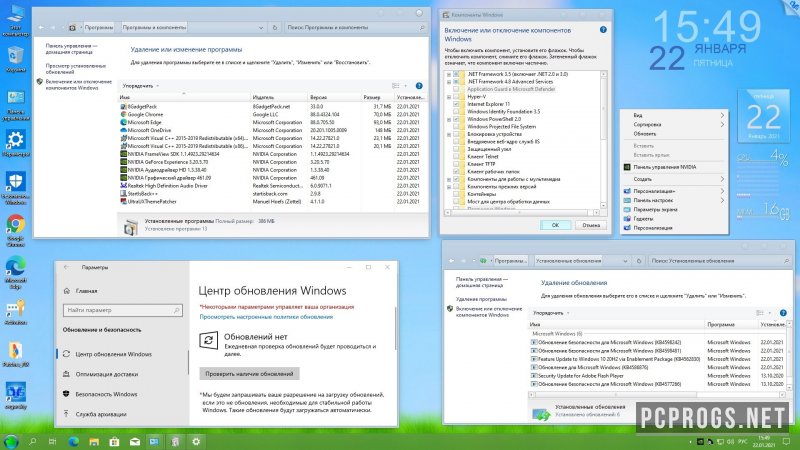The image size is (800, 450).
Task: Open address bar dropdown in Programs window
Action: (x=261, y=28)
